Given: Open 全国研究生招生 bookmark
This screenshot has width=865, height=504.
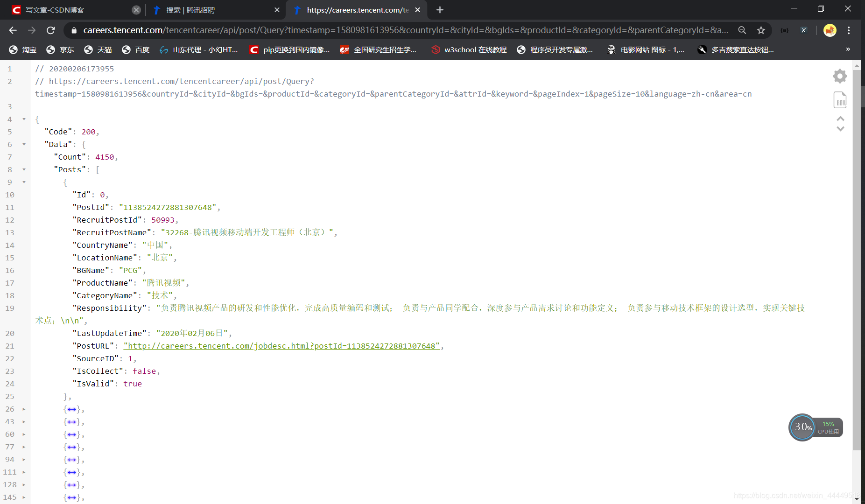Looking at the screenshot, I should tap(379, 49).
